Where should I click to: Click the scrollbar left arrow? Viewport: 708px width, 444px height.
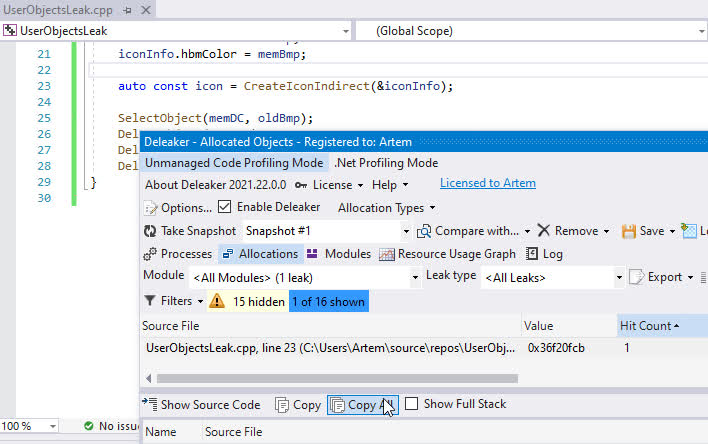(149, 378)
